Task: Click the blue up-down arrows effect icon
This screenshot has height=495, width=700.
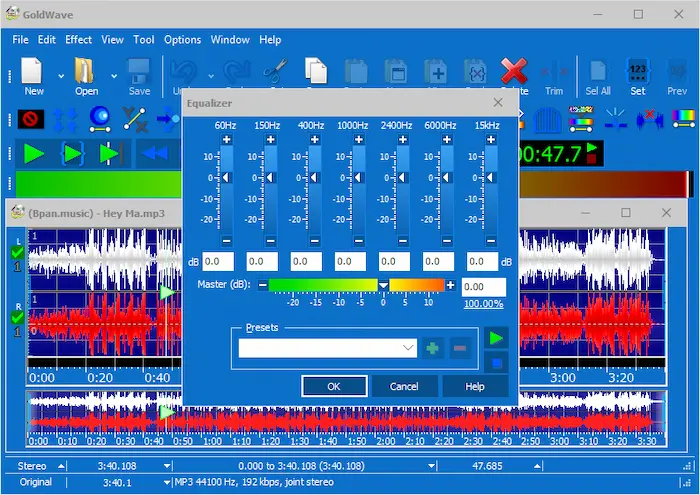Action: tap(65, 120)
